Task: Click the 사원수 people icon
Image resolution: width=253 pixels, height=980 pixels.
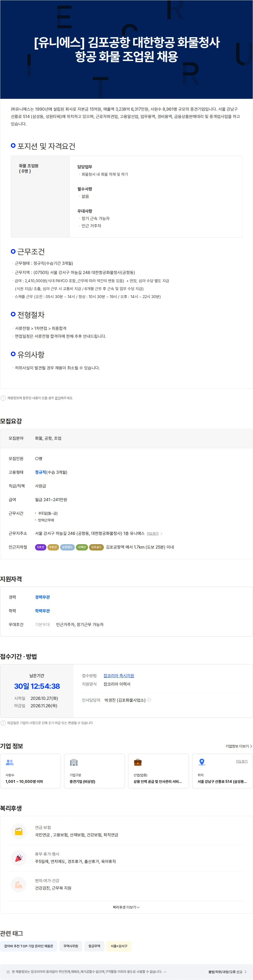Action: [x=10, y=762]
